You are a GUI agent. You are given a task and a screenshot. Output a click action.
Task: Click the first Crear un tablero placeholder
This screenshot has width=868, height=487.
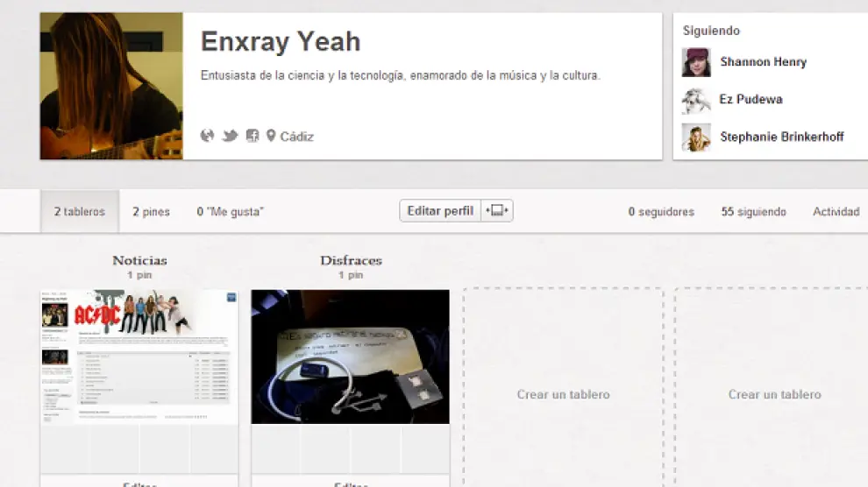click(x=563, y=394)
